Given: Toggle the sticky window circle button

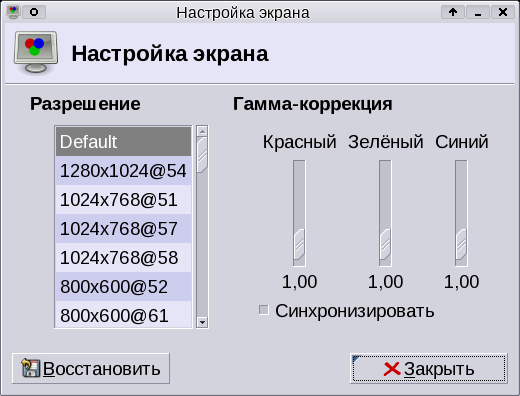Looking at the screenshot, I should (x=34, y=12).
